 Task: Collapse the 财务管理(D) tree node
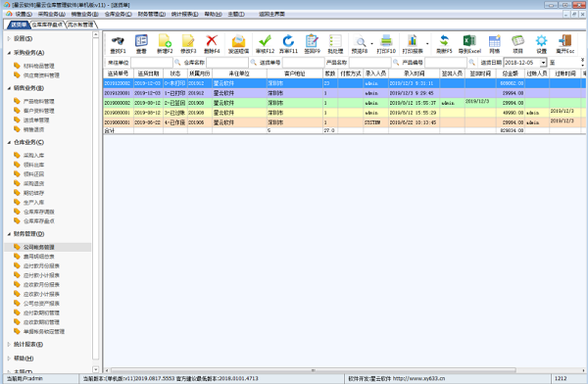click(9, 233)
